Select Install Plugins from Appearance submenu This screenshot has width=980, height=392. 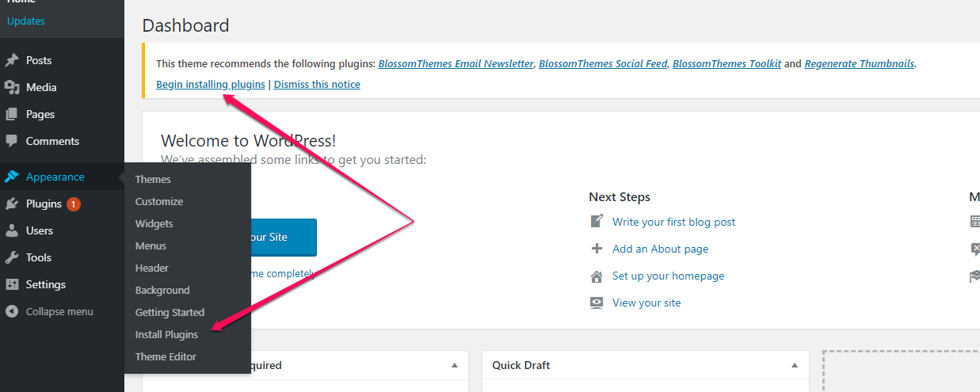click(166, 334)
